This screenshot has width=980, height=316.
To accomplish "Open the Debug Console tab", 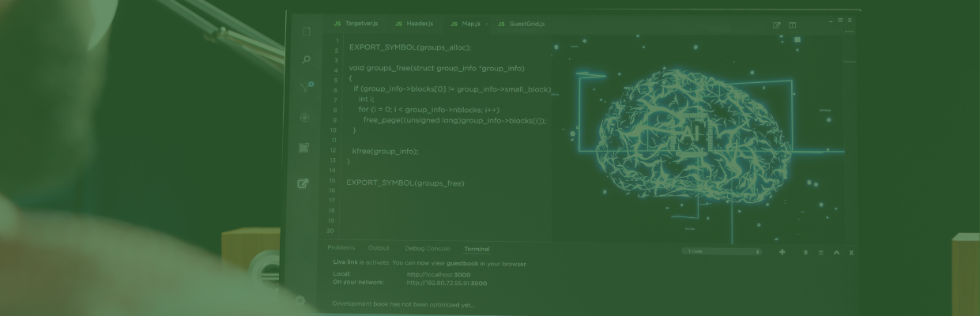I will click(x=428, y=248).
